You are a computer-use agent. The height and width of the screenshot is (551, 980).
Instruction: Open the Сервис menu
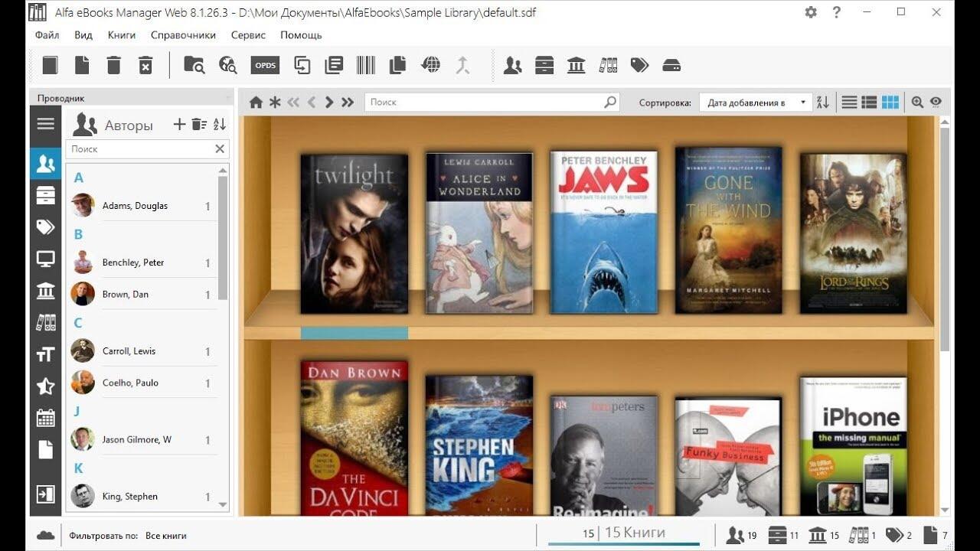click(248, 35)
